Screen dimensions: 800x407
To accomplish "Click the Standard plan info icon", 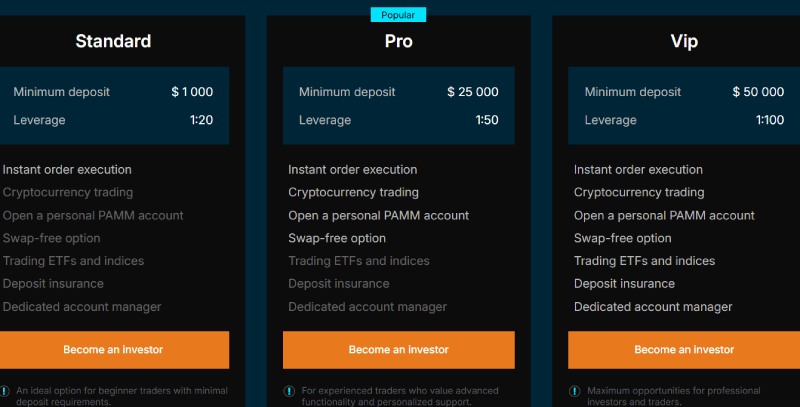I will click(5, 390).
